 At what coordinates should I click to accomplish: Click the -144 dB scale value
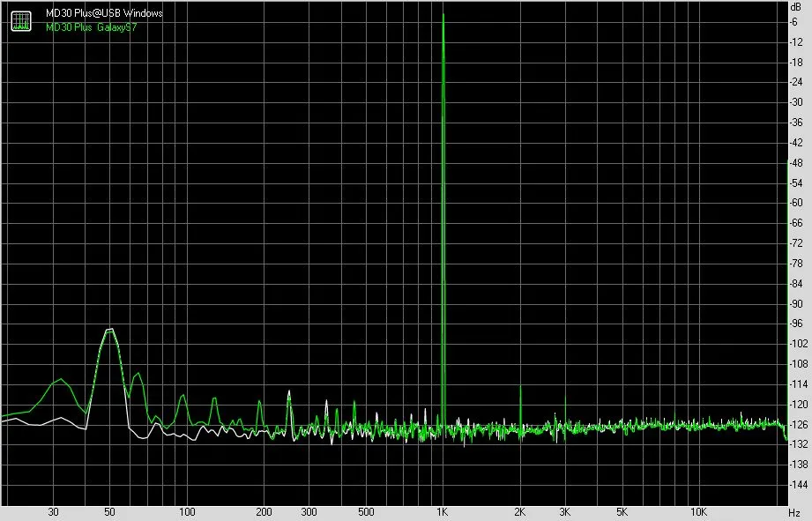click(x=798, y=485)
